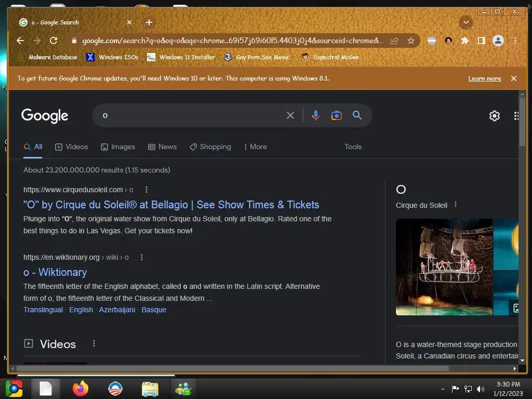Image resolution: width=532 pixels, height=399 pixels.
Task: Search by image with the camera icon
Action: point(336,115)
